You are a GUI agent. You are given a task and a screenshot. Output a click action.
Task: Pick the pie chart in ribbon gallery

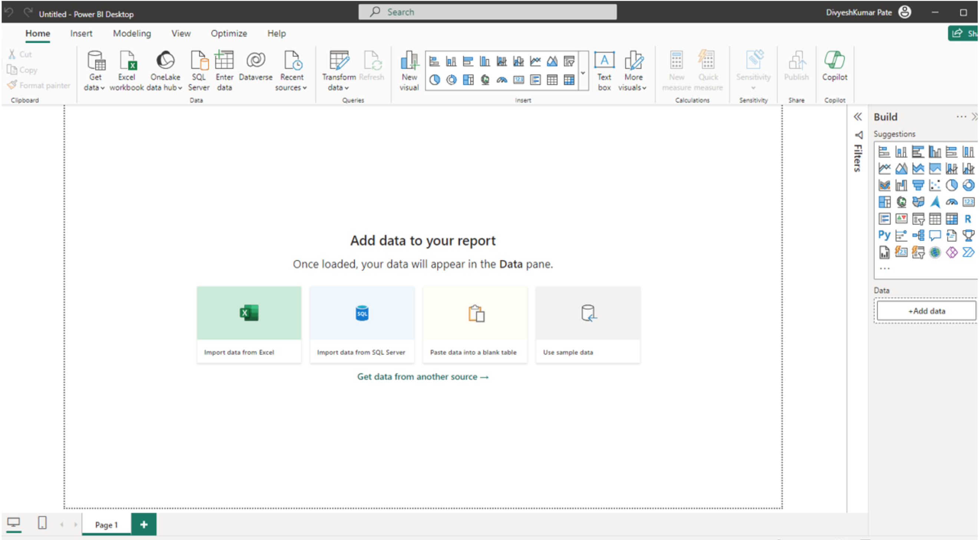[x=435, y=80]
